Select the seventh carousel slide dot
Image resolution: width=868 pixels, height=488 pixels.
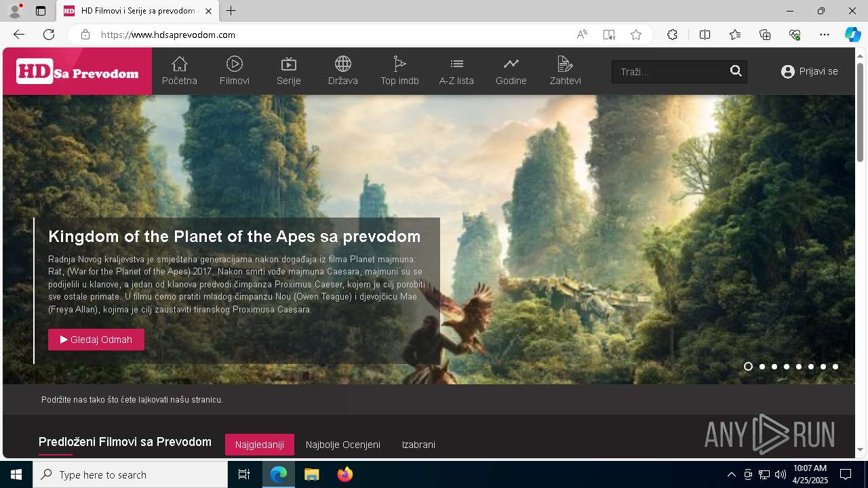pyautogui.click(x=823, y=367)
